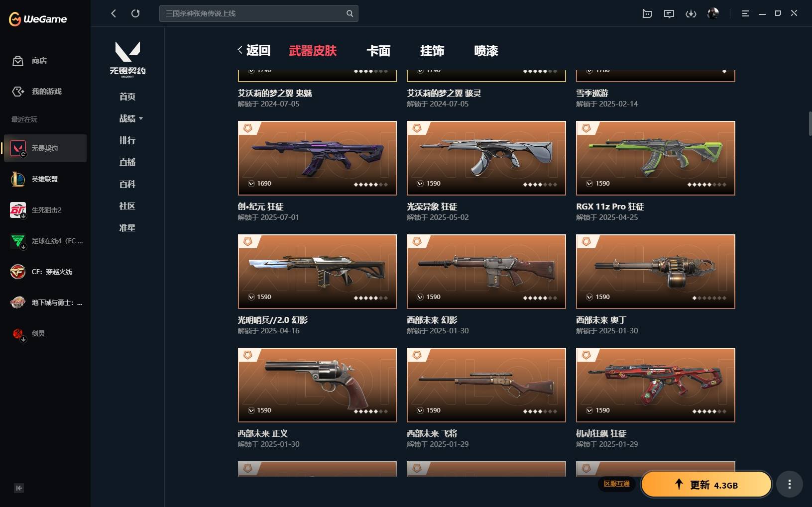Collapse the sidebar with bottom-left arrow icon
The width and height of the screenshot is (812, 507).
[19, 488]
